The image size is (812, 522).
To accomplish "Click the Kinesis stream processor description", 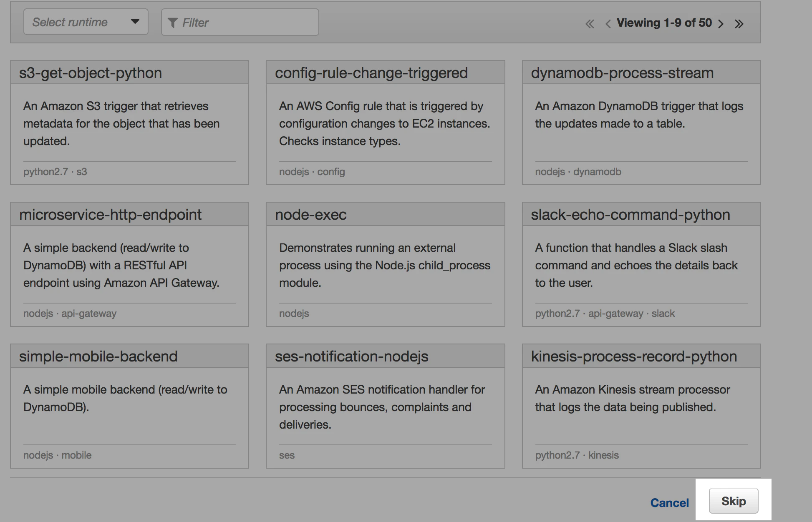I will [633, 398].
